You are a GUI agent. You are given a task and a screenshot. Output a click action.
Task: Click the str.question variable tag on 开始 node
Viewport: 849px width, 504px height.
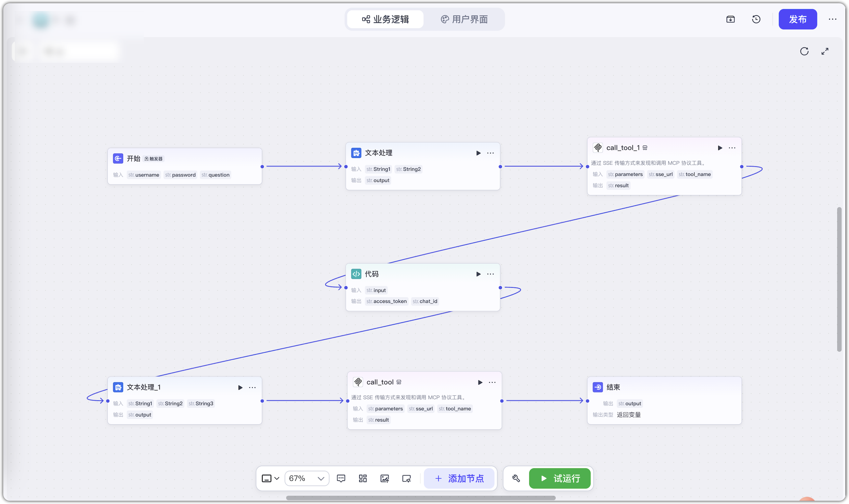point(215,174)
